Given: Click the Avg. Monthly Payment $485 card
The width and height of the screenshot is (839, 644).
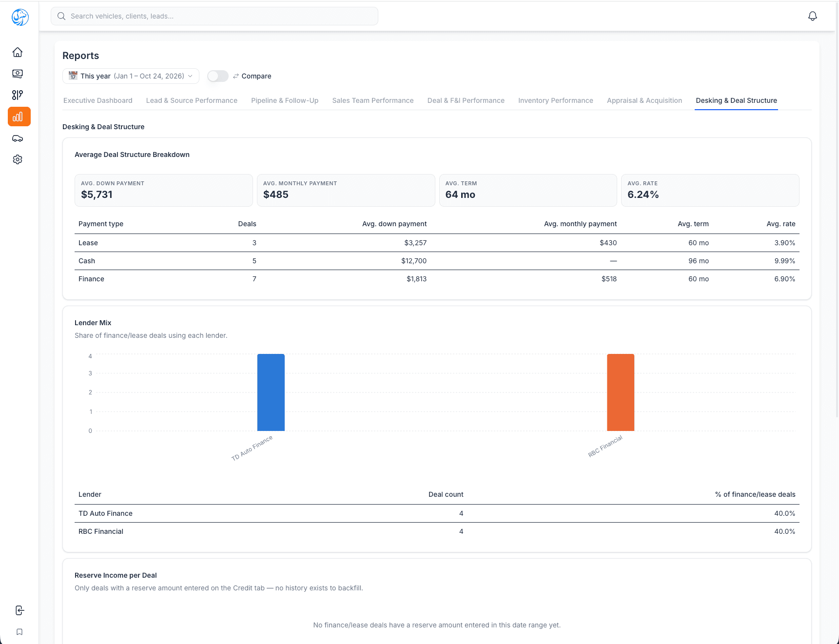Looking at the screenshot, I should coord(346,190).
